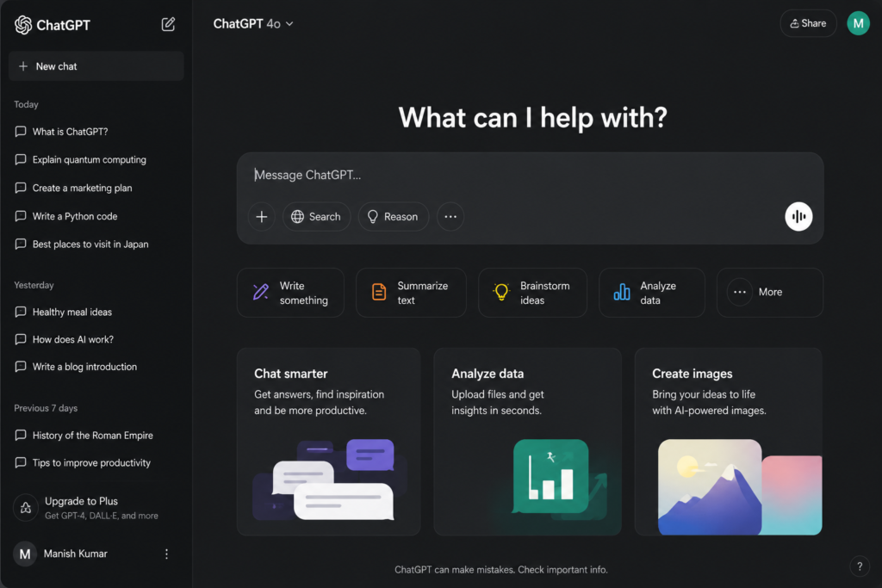The width and height of the screenshot is (882, 588).
Task: Click the mountain landscape image in Create images
Action: (710, 486)
